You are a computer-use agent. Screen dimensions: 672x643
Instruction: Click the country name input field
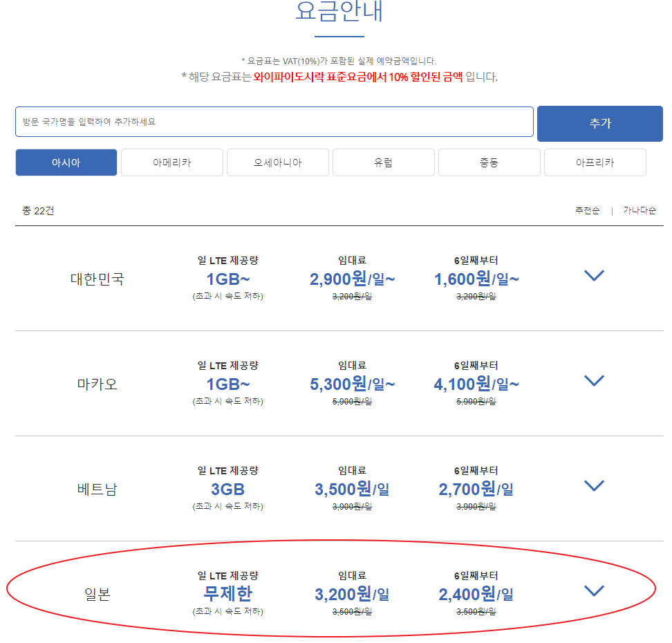tap(274, 122)
